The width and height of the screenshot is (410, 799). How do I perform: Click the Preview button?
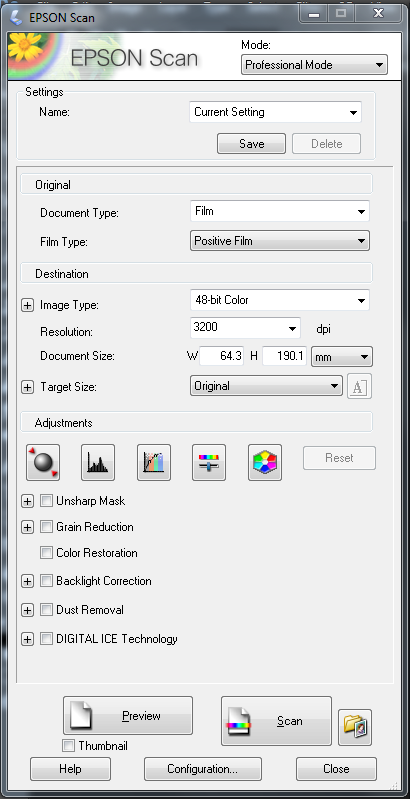(x=128, y=715)
